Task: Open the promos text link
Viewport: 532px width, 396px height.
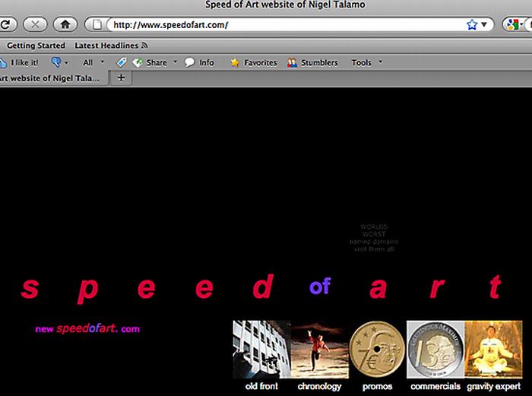Action: 377,386
